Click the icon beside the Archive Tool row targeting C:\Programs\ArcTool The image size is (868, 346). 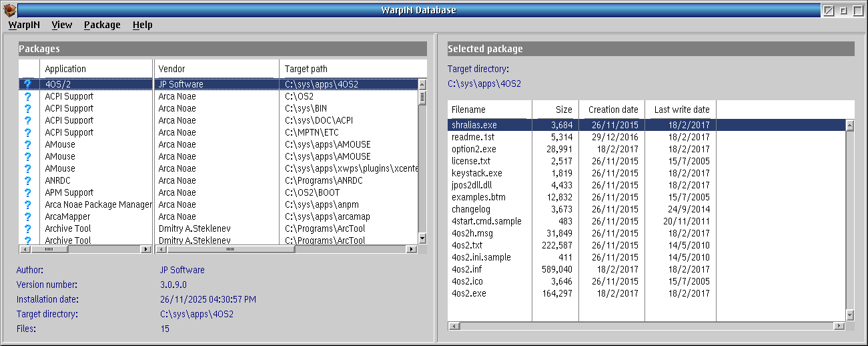point(27,228)
